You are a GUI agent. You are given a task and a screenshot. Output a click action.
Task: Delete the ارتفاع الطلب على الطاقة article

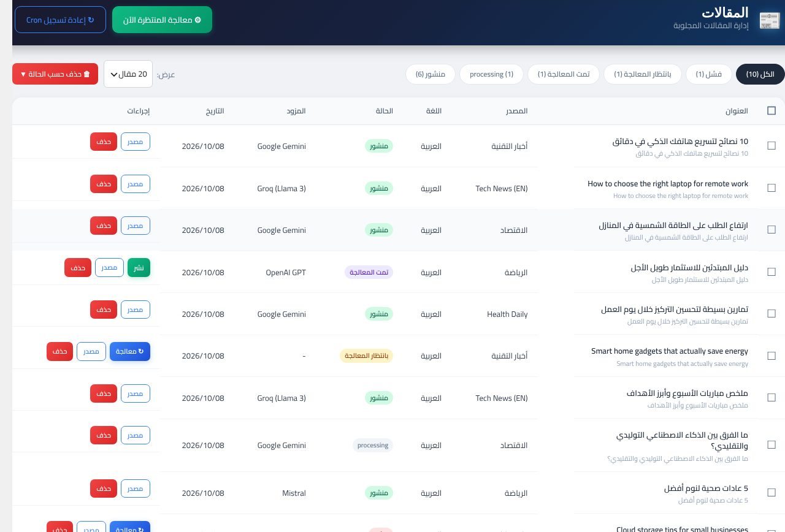click(103, 226)
